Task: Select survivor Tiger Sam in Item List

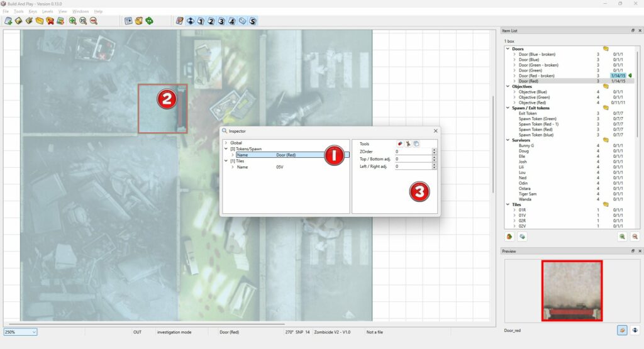Action: [528, 194]
